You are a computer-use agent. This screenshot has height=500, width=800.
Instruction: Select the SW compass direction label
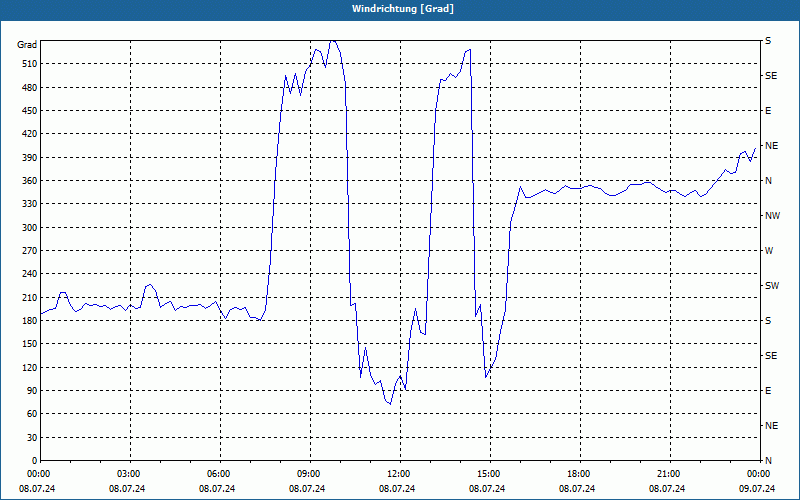(772, 286)
